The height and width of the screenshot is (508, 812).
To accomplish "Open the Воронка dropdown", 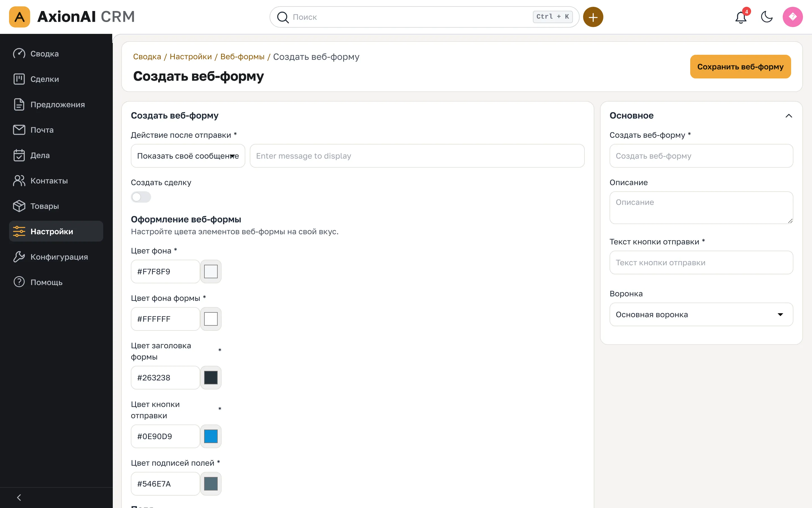I will click(701, 314).
